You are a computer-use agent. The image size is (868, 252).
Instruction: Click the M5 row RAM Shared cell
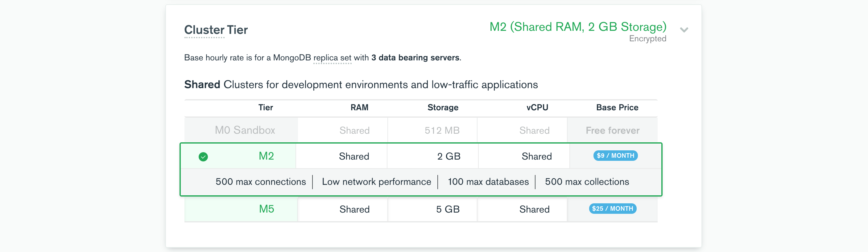(x=343, y=209)
